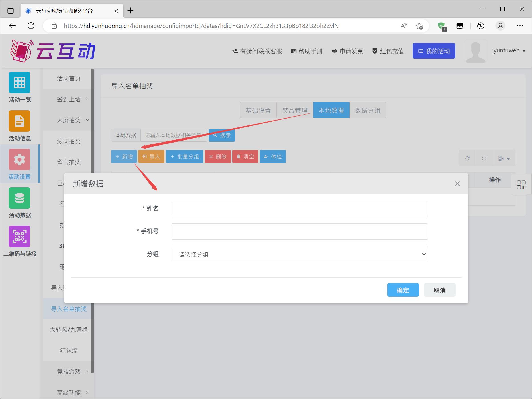Open the 二维码与链接 QR code icon
The width and height of the screenshot is (532, 399).
[19, 237]
